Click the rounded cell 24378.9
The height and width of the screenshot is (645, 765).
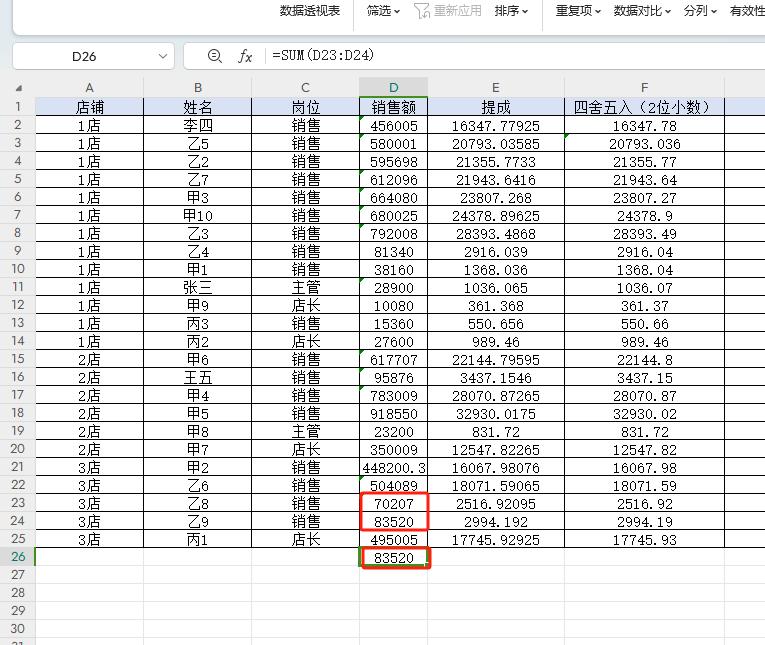click(x=644, y=216)
